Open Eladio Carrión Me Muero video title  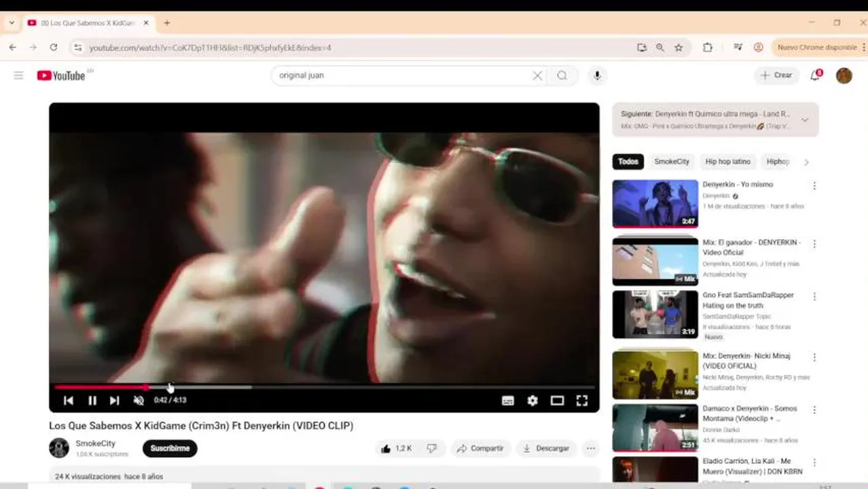pyautogui.click(x=753, y=467)
